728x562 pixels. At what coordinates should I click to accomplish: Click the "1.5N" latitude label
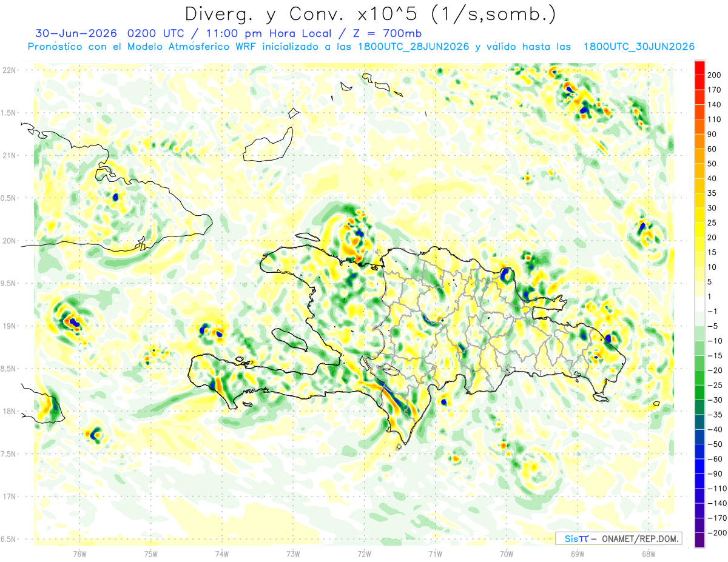(x=9, y=113)
